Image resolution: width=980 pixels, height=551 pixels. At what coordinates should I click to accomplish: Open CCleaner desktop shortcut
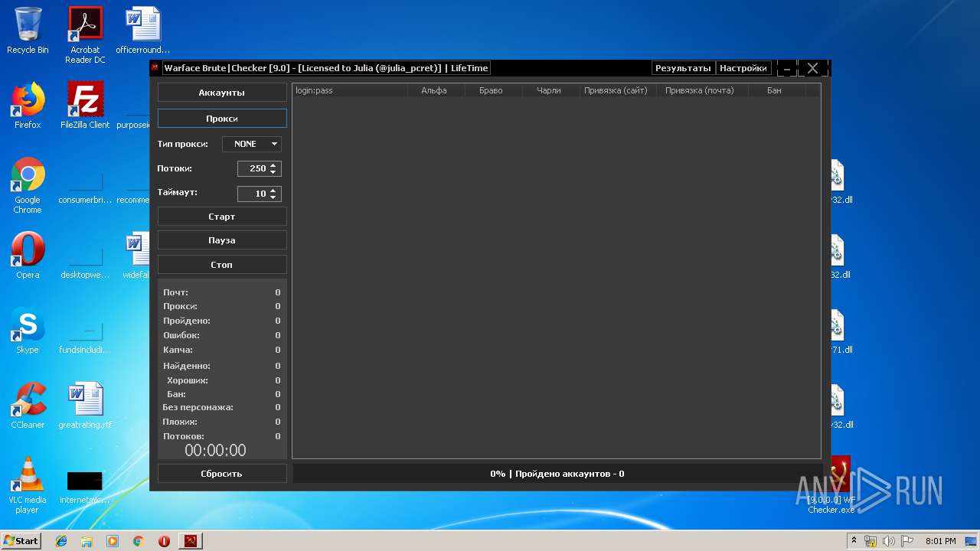pos(28,406)
